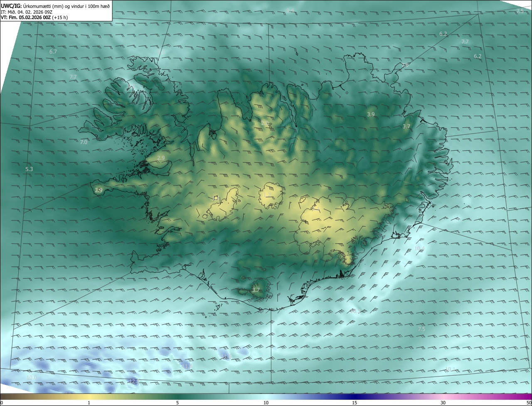The width and height of the screenshot is (532, 406).
Task: Click the '1' tick label on the color scale
Action: point(89,403)
